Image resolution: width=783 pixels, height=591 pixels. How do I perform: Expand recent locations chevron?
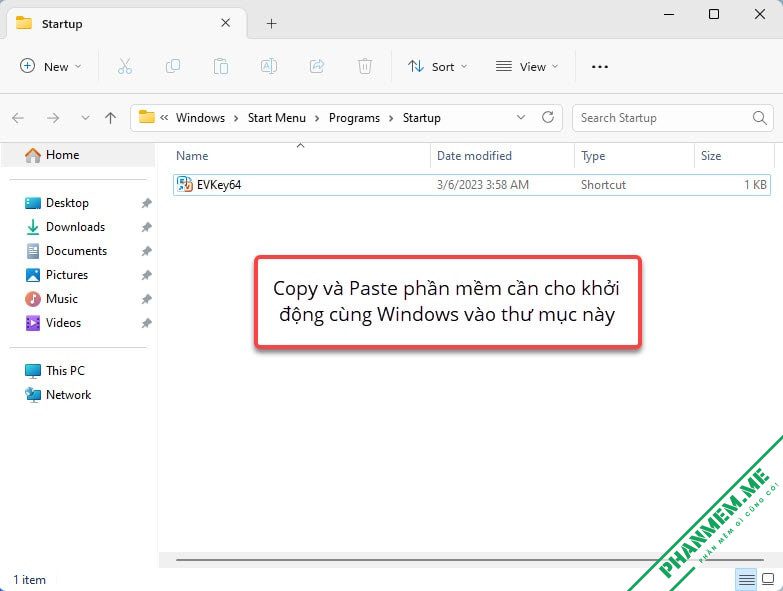(x=85, y=118)
